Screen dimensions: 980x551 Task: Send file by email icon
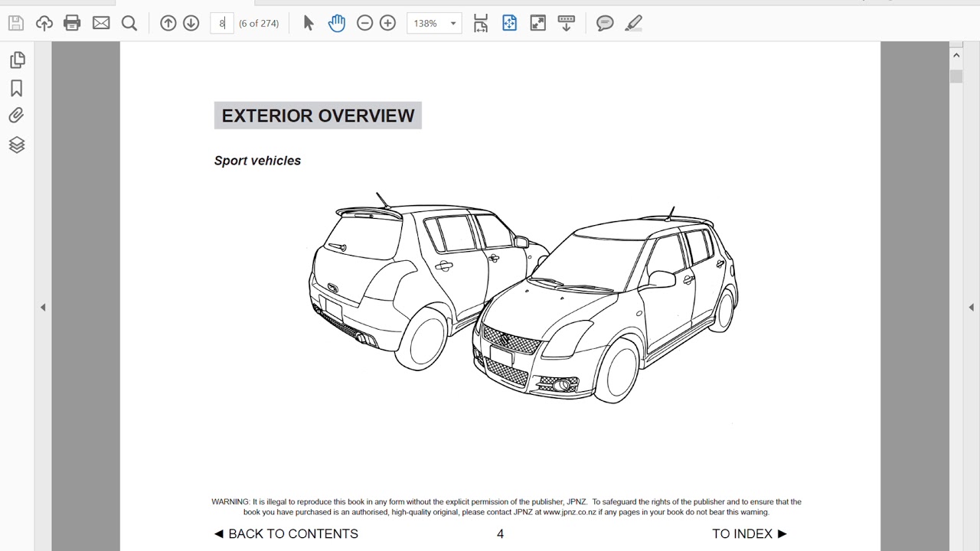click(101, 23)
